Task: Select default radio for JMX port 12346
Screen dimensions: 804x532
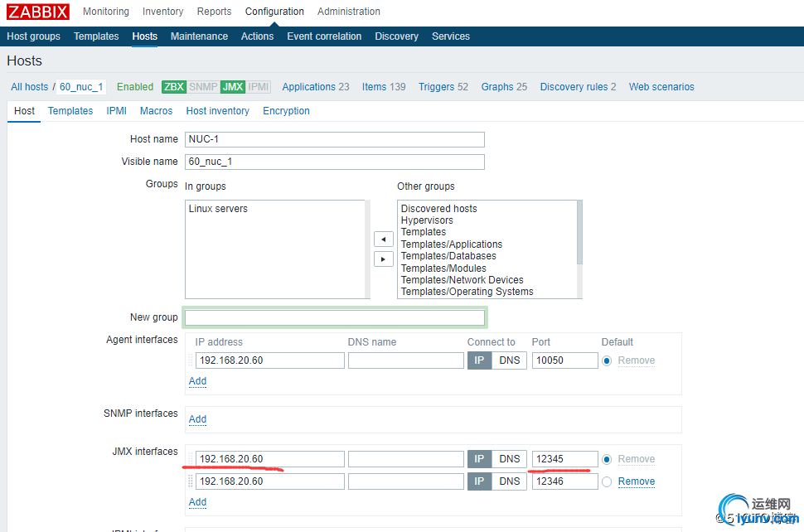Action: [607, 481]
